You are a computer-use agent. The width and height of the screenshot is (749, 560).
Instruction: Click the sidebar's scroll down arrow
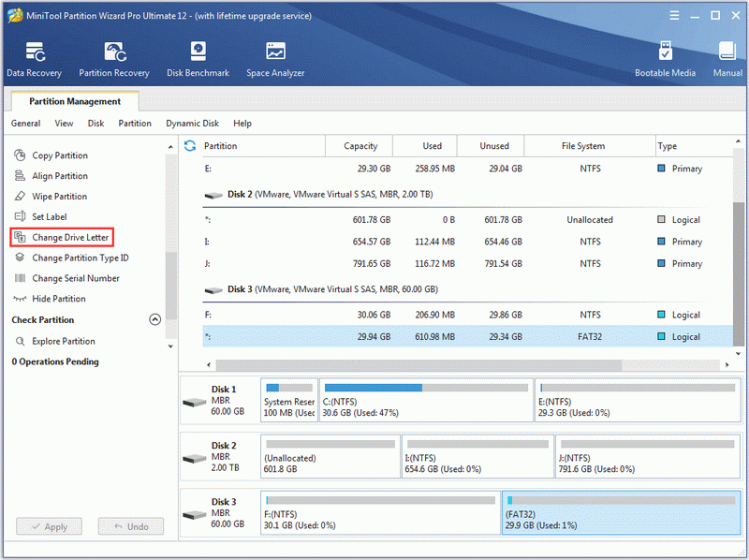(170, 346)
